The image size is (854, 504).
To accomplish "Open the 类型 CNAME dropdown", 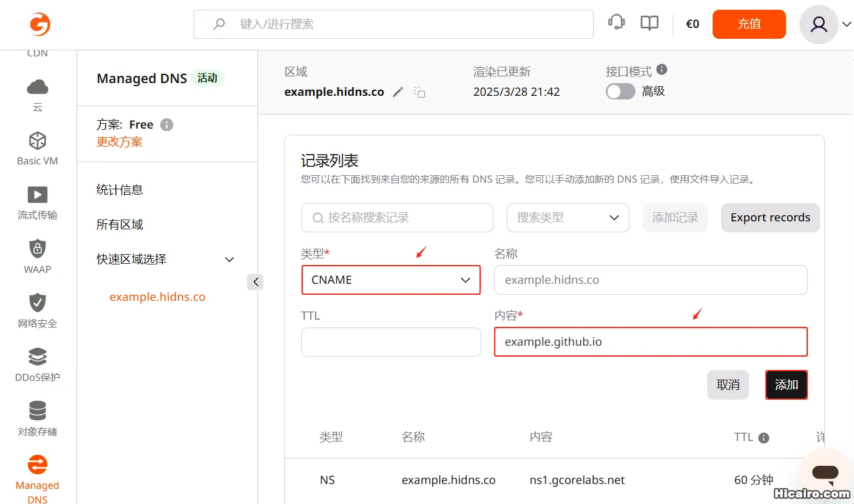I will [391, 280].
